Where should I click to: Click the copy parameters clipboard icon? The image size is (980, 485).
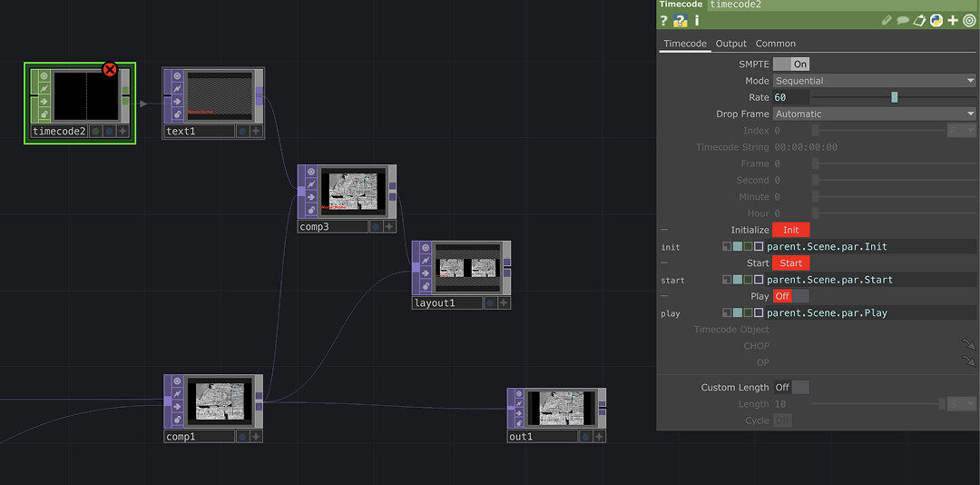pyautogui.click(x=919, y=21)
